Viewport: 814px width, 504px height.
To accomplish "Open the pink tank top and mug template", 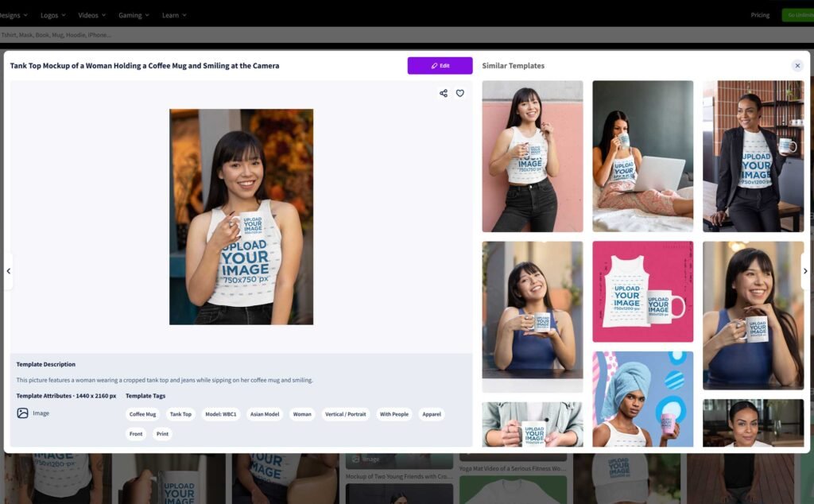I will click(642, 291).
